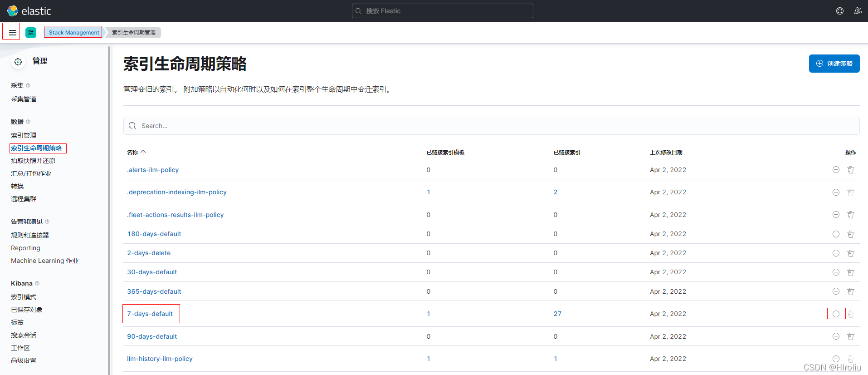The image size is (868, 375).
Task: Click help icon next to 数据 section
Action: (x=28, y=122)
